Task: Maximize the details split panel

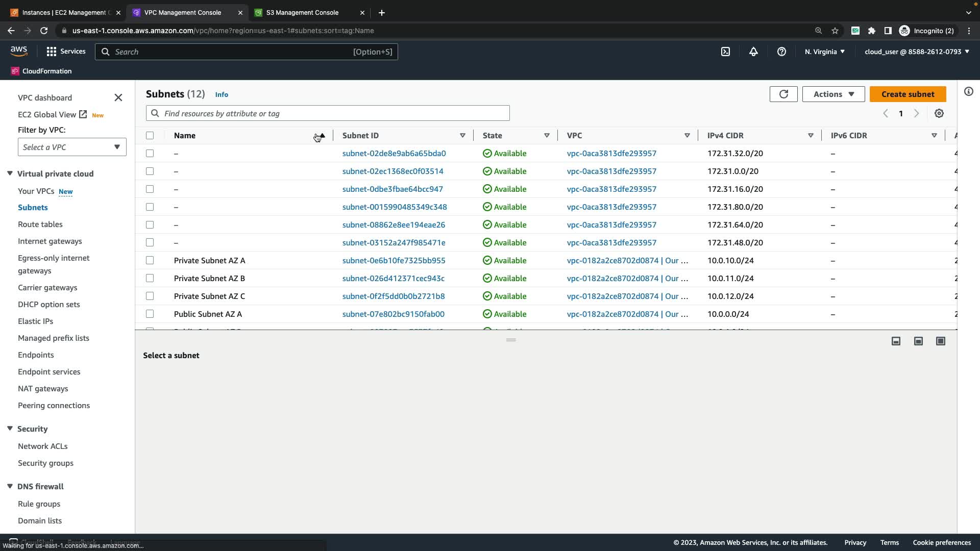Action: coord(941,341)
